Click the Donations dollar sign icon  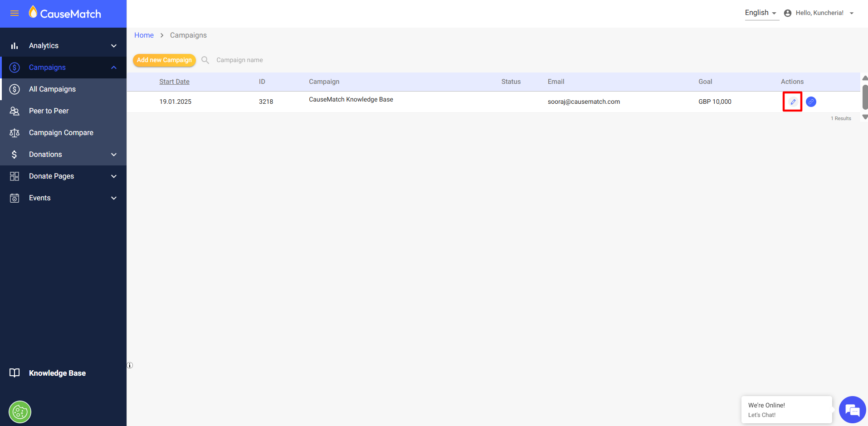coord(15,155)
